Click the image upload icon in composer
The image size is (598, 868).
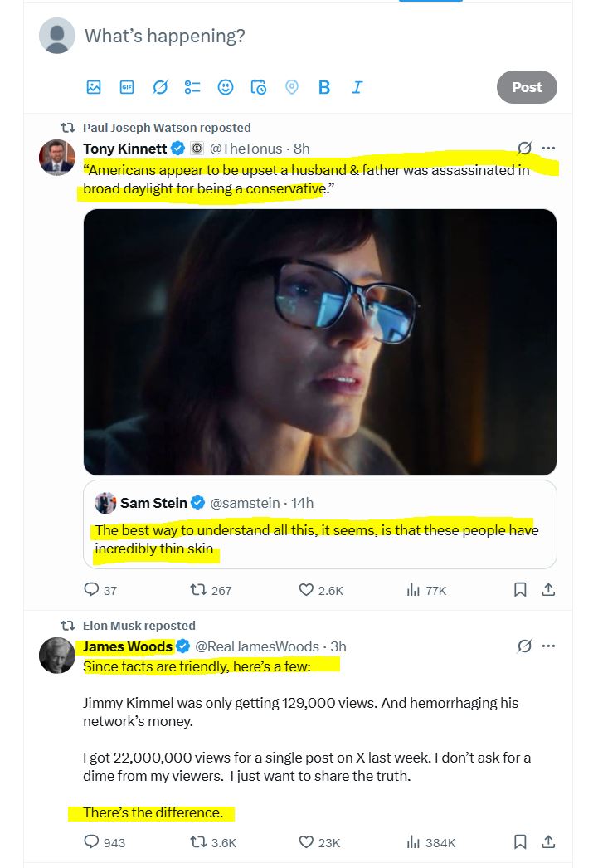[94, 87]
